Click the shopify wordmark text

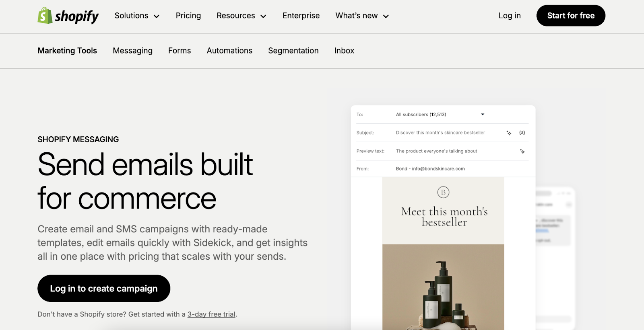[77, 16]
